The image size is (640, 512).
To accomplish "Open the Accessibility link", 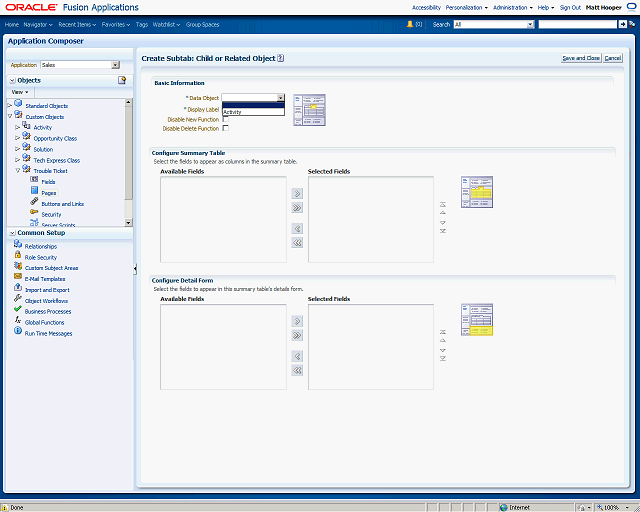I will (x=426, y=7).
